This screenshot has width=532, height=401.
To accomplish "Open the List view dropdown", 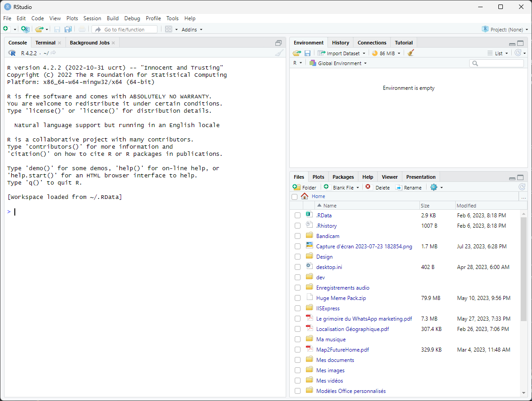I will click(x=498, y=53).
